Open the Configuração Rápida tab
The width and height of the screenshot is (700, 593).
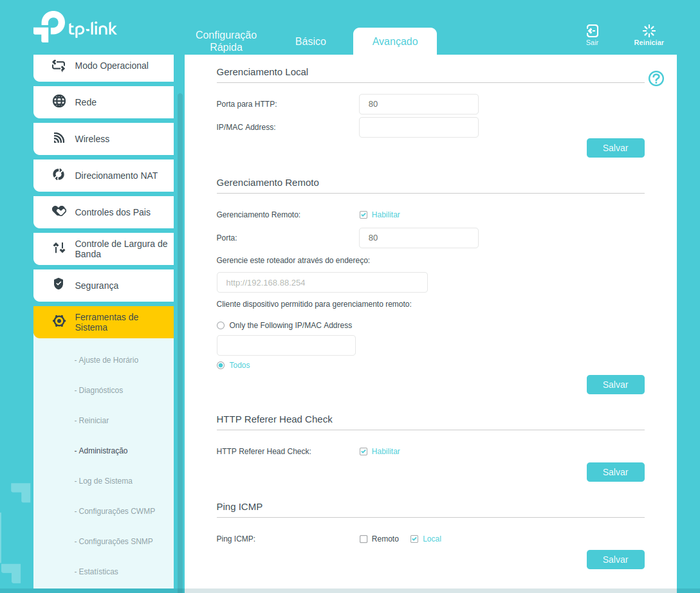226,41
